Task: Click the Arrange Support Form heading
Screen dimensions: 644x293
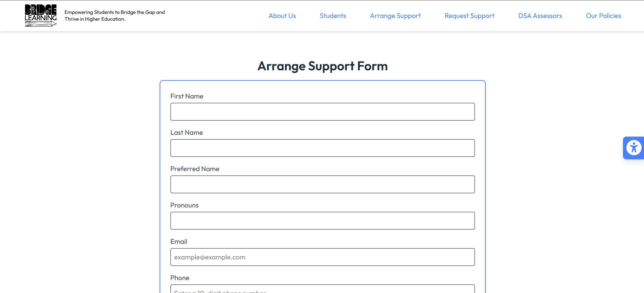Action: coord(322,66)
